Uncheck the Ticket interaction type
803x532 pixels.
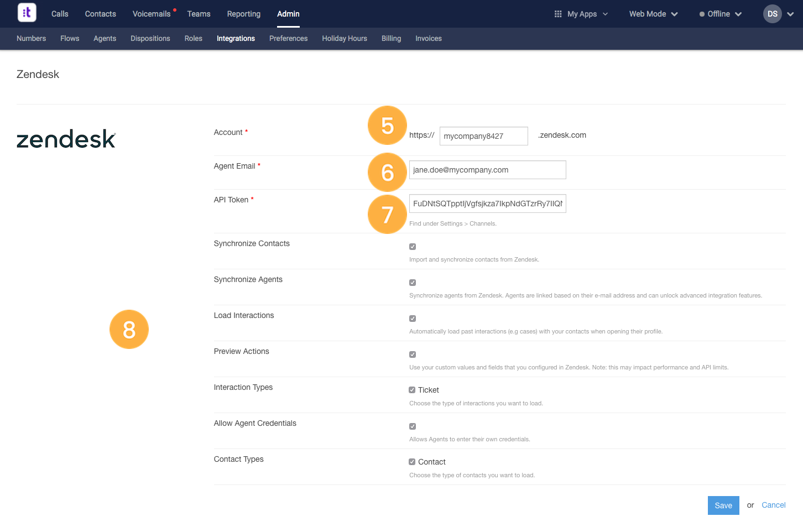tap(412, 389)
